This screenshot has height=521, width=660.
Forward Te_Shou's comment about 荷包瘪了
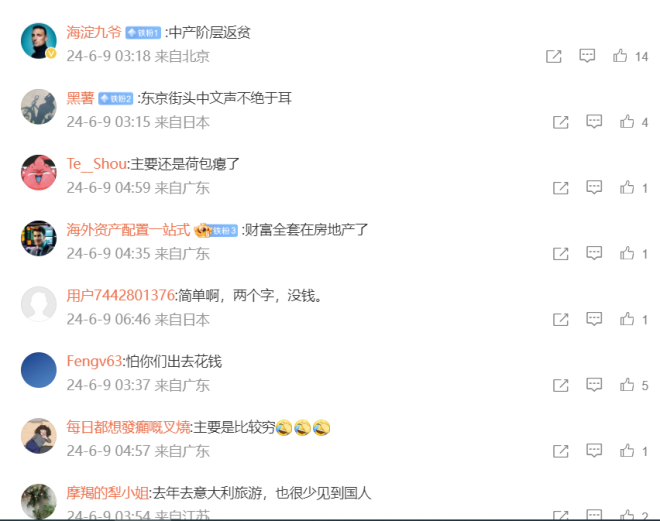coord(560,188)
